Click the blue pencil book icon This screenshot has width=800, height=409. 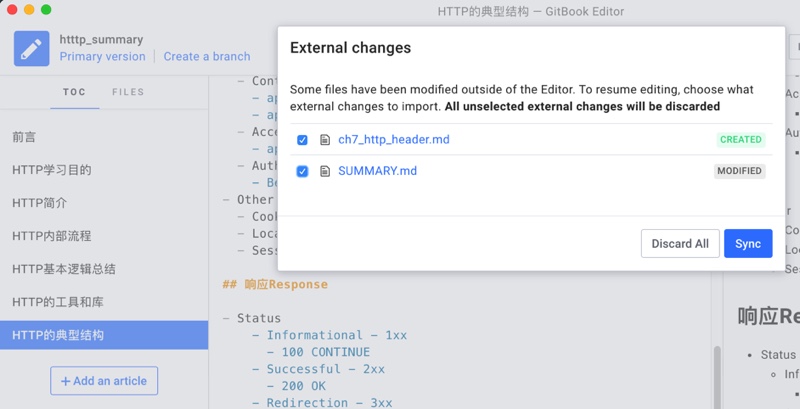tap(31, 48)
